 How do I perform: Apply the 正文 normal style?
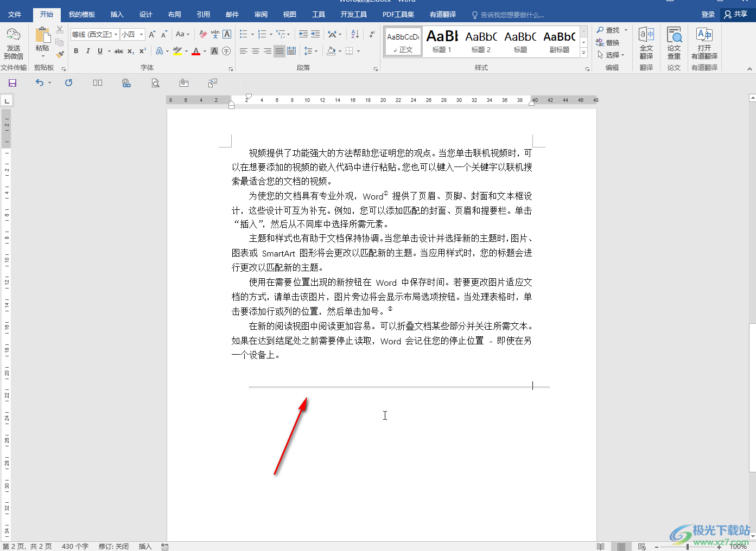click(403, 41)
